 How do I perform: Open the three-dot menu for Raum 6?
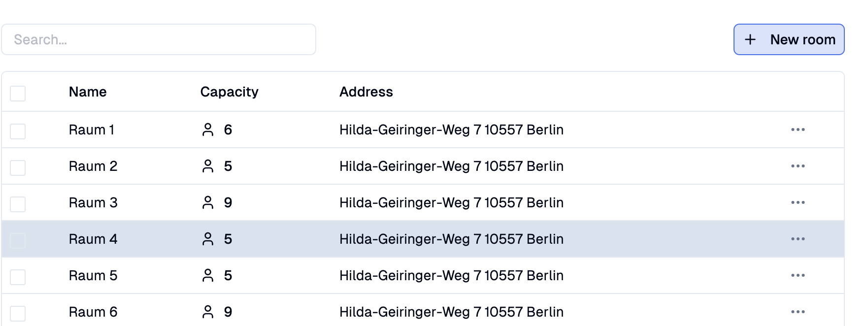[x=798, y=312]
